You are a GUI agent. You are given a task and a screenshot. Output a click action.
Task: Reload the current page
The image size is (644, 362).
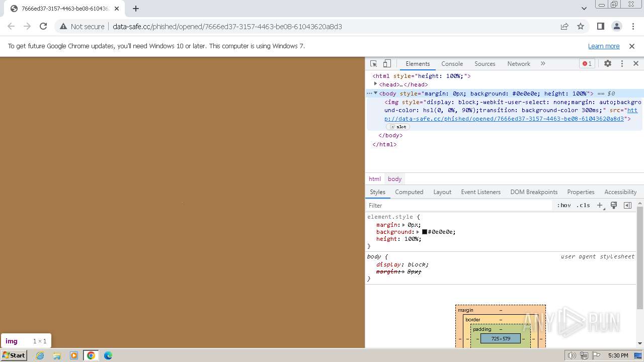click(x=43, y=26)
